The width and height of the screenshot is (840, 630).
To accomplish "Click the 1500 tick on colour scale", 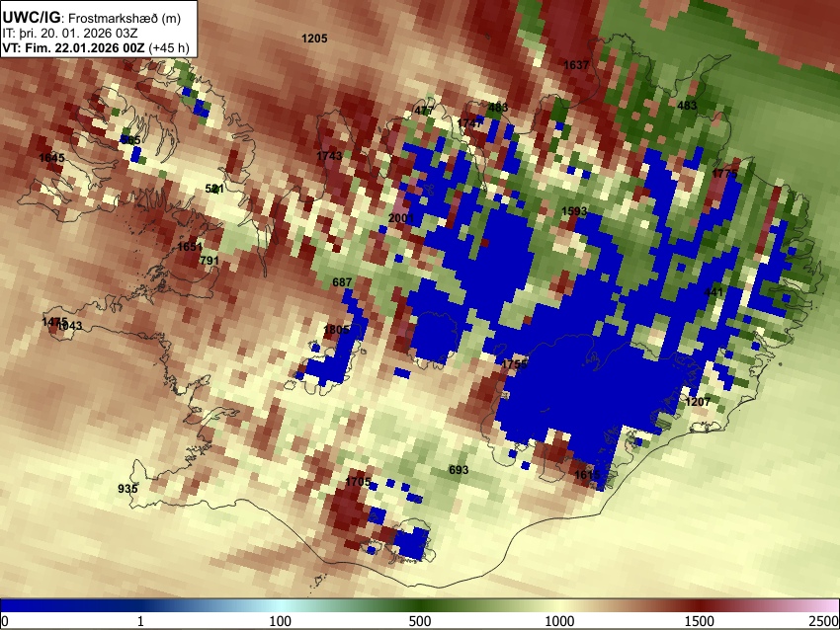I will (699, 621).
